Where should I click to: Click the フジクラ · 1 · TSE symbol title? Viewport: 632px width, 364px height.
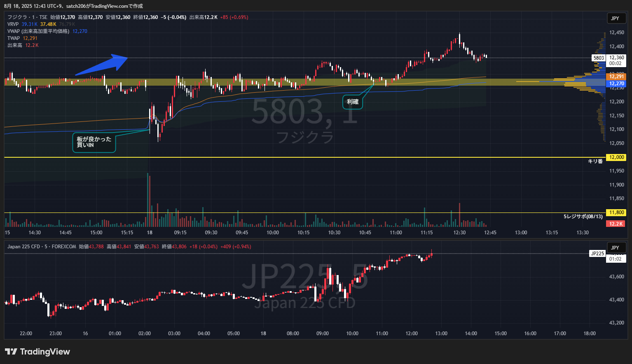pos(27,17)
